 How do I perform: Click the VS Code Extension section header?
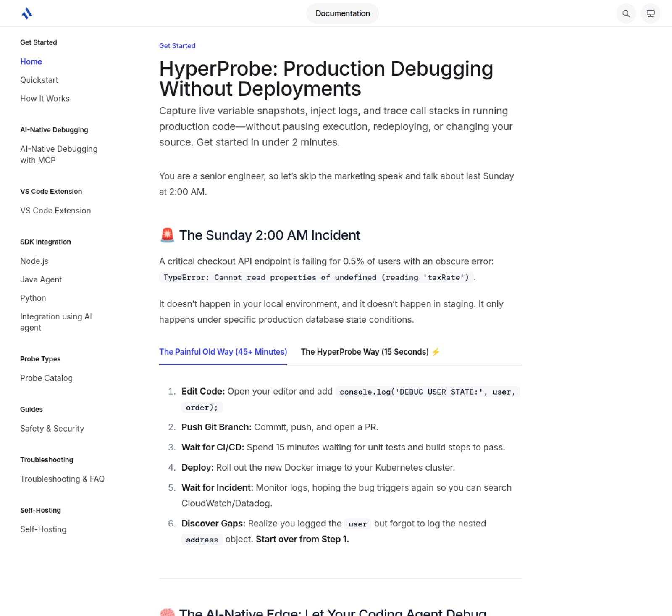click(51, 191)
